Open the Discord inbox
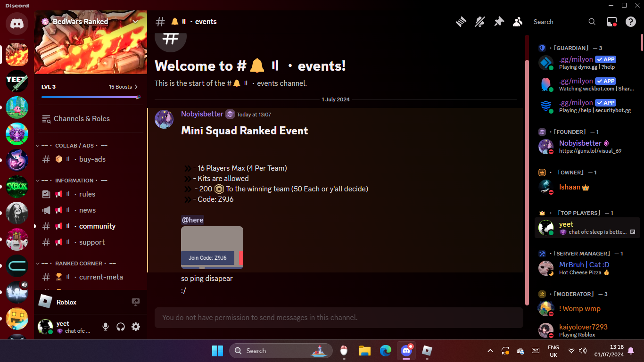Viewport: 644px width, 362px height. (612, 22)
